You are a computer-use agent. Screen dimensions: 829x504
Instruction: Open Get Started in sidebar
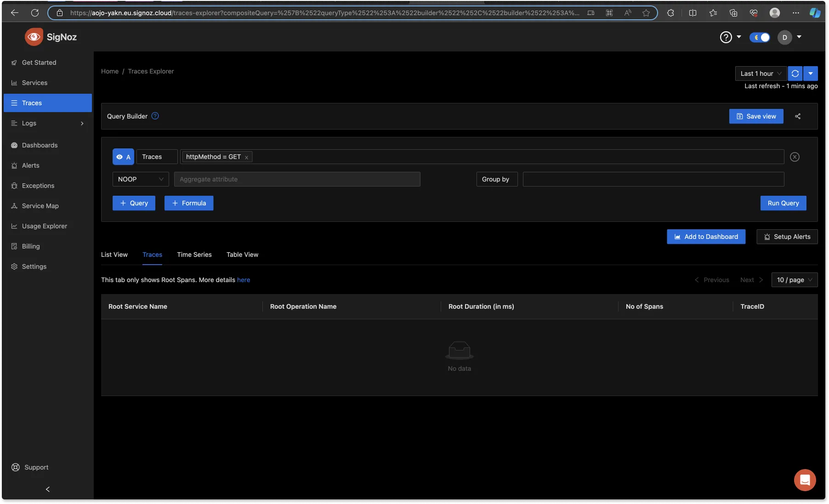48,62
